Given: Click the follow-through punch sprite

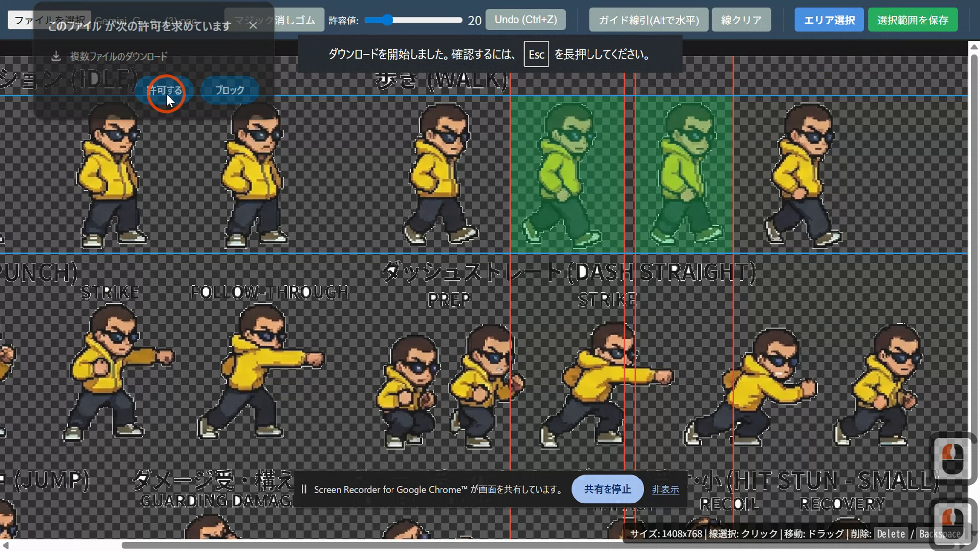Looking at the screenshot, I should click(x=261, y=371).
